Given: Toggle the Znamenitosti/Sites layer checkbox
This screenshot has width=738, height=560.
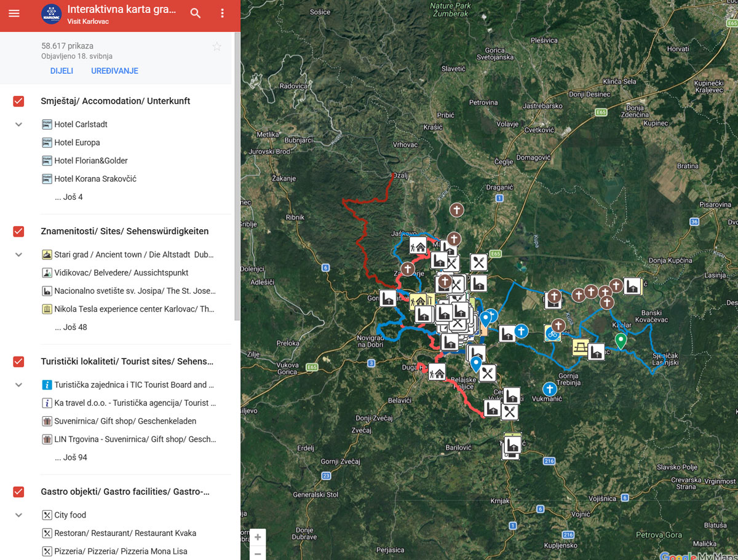Looking at the screenshot, I should [x=18, y=232].
